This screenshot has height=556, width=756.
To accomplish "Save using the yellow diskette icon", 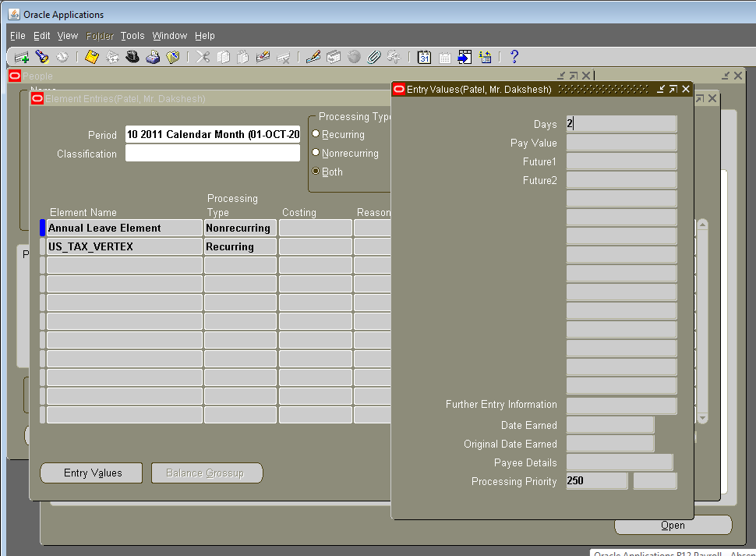I will tap(92, 58).
